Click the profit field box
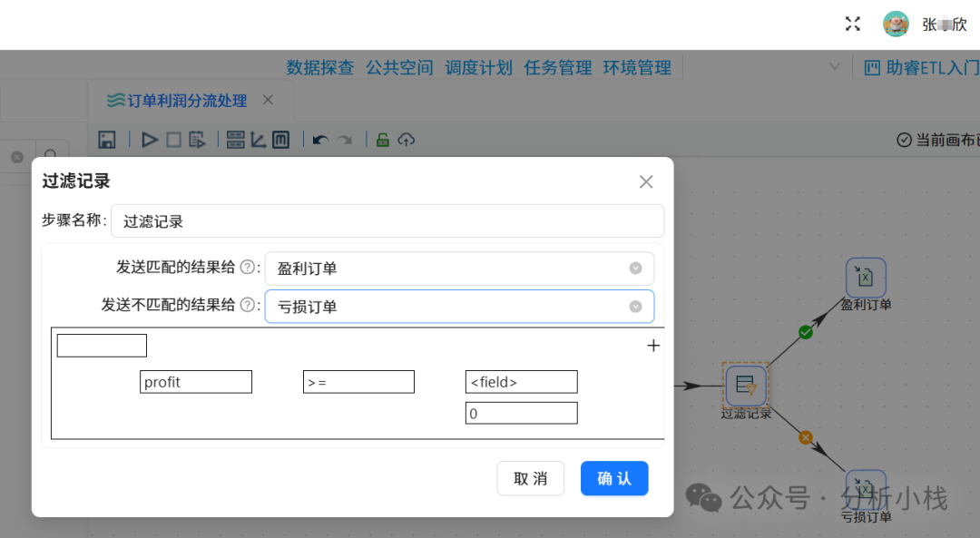 click(x=196, y=382)
